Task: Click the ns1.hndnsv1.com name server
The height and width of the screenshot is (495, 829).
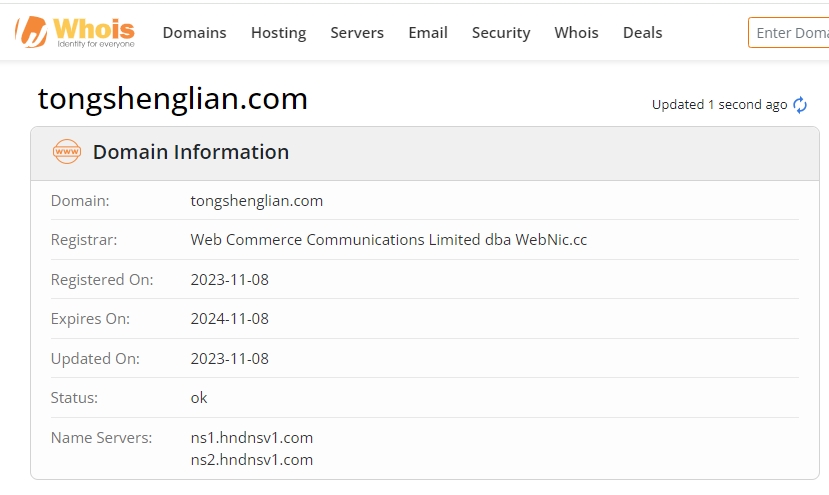Action: click(x=252, y=437)
